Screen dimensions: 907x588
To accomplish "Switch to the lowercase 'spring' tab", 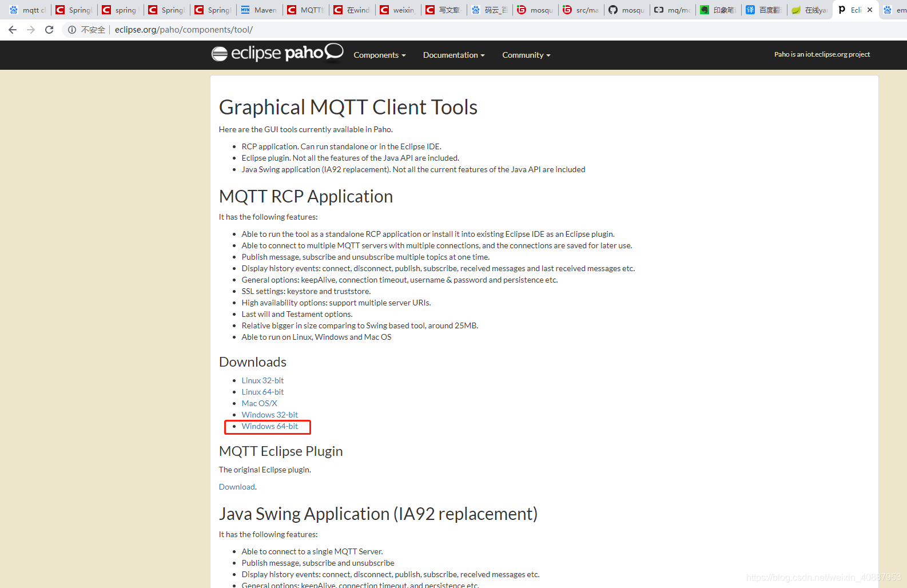I will (120, 10).
